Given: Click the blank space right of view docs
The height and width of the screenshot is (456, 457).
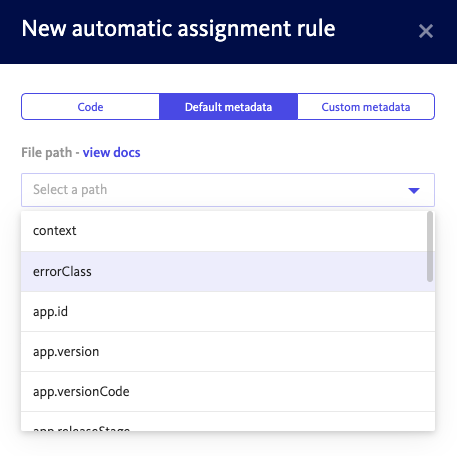Looking at the screenshot, I should [x=287, y=153].
